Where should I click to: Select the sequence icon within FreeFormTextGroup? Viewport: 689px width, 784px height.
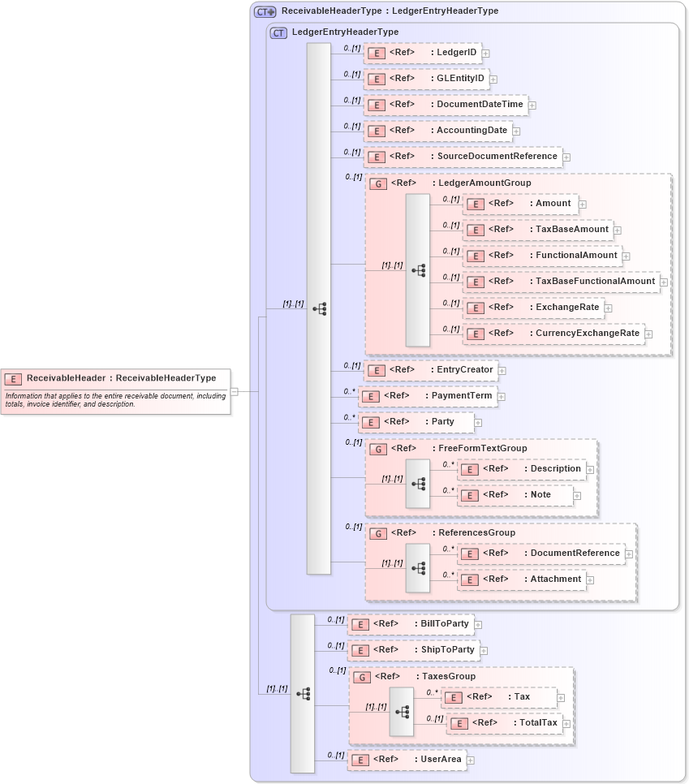point(420,482)
